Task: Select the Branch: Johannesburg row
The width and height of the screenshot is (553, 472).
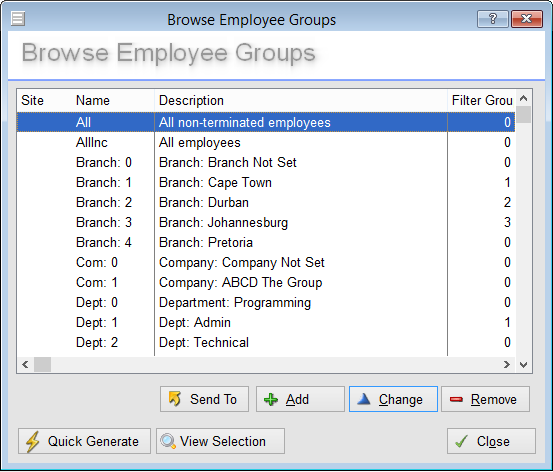Action: pos(266,223)
